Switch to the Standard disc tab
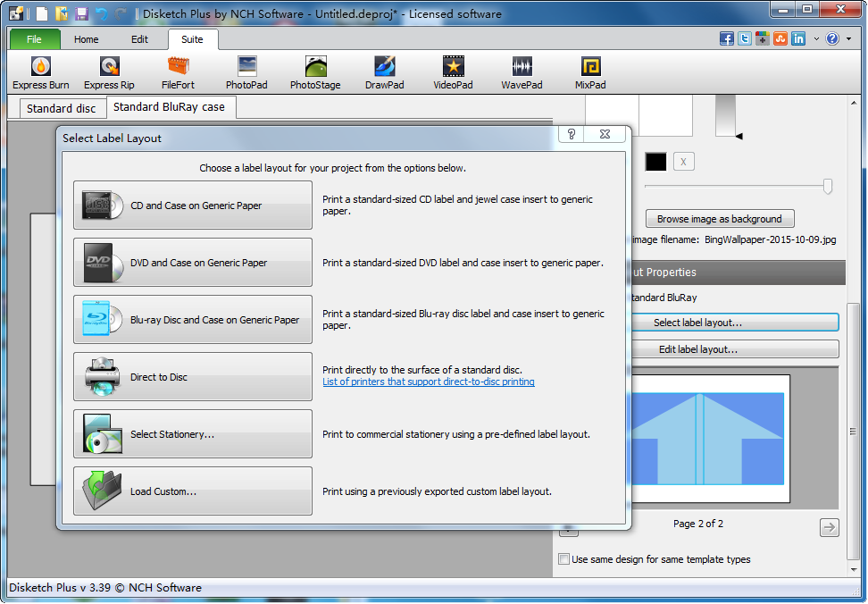The image size is (868, 604). coord(62,107)
